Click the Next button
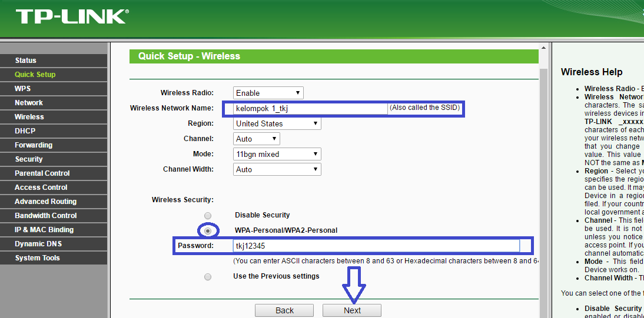The height and width of the screenshot is (318, 644). click(352, 310)
